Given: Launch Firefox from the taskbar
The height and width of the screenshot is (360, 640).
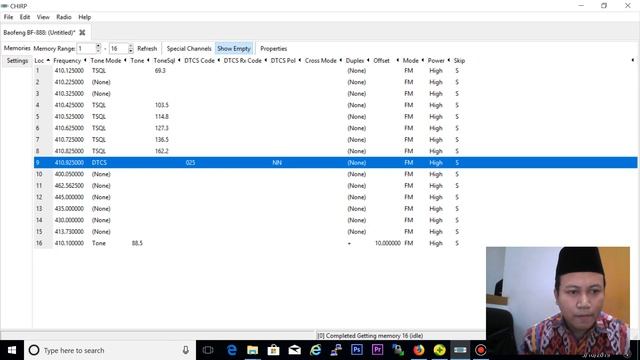Looking at the screenshot, I should coord(419,350).
